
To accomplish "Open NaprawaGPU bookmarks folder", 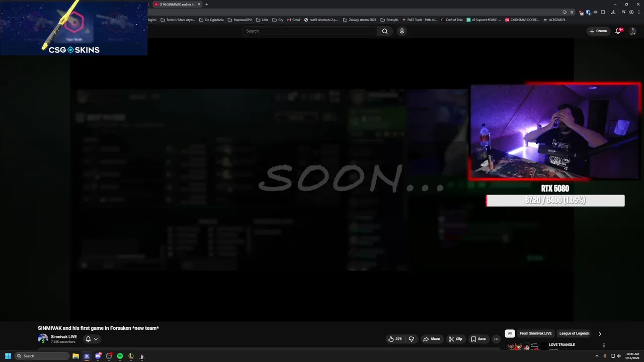I will click(x=239, y=20).
